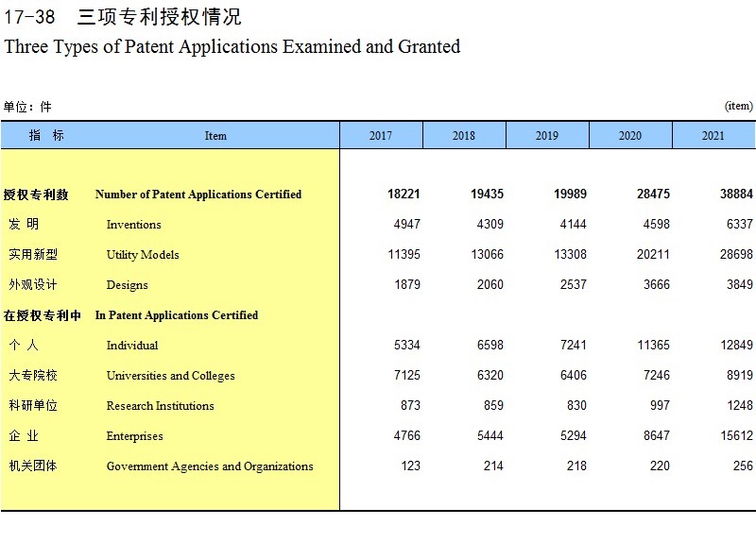The width and height of the screenshot is (756, 542).
Task: Click Individual value 5334
Action: 407,346
